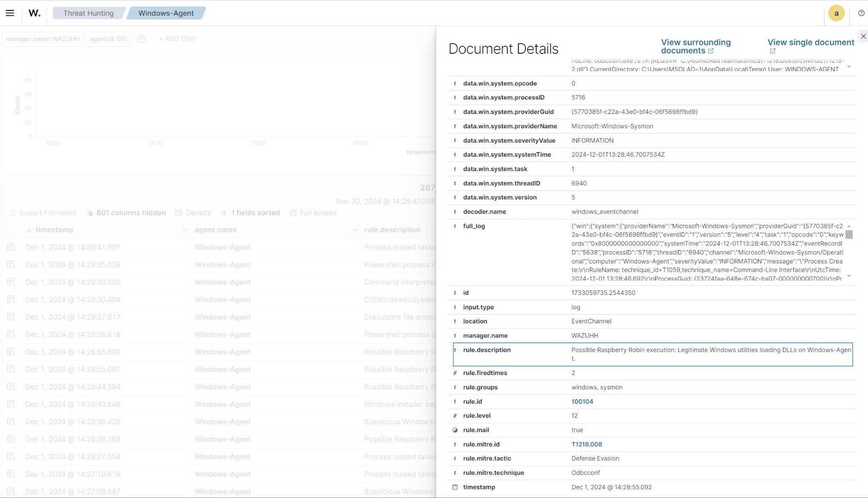Open the user avatar 'a' menu

(836, 13)
